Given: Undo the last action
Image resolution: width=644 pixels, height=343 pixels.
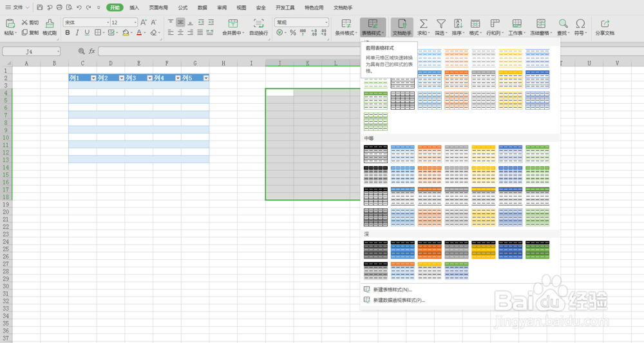Looking at the screenshot, I should click(x=79, y=7).
